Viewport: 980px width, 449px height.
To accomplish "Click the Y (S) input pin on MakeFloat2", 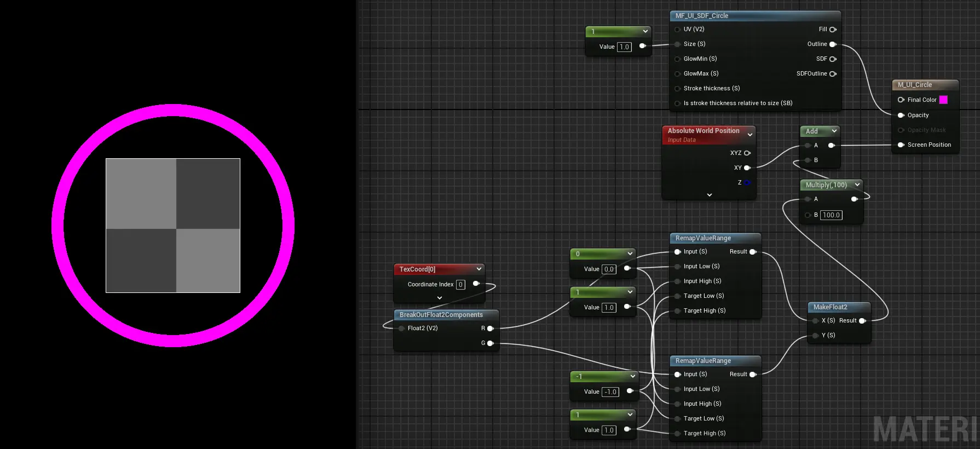I will click(x=815, y=336).
